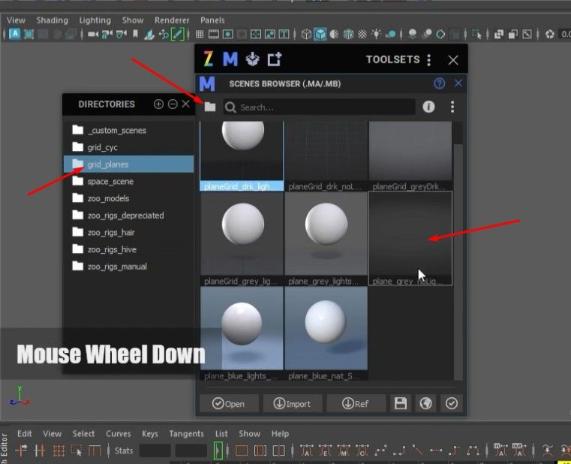Select the planeGrid_grey_lig thumbnail
The width and height of the screenshot is (571, 464).
[x=242, y=239]
